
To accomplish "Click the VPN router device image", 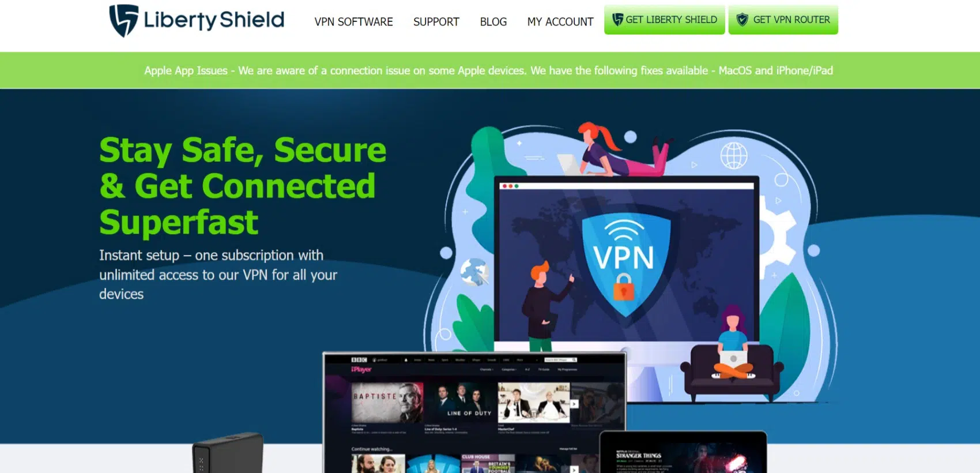I will 228,454.
